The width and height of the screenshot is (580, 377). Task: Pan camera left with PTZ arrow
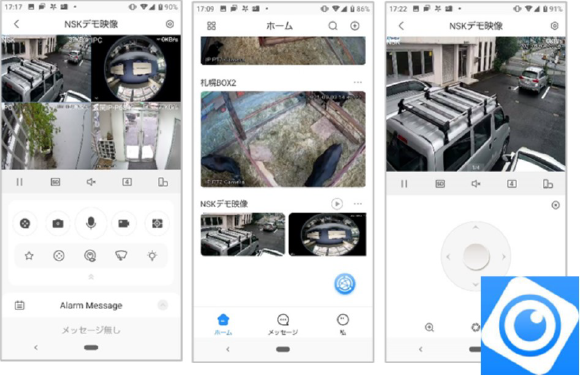(448, 257)
